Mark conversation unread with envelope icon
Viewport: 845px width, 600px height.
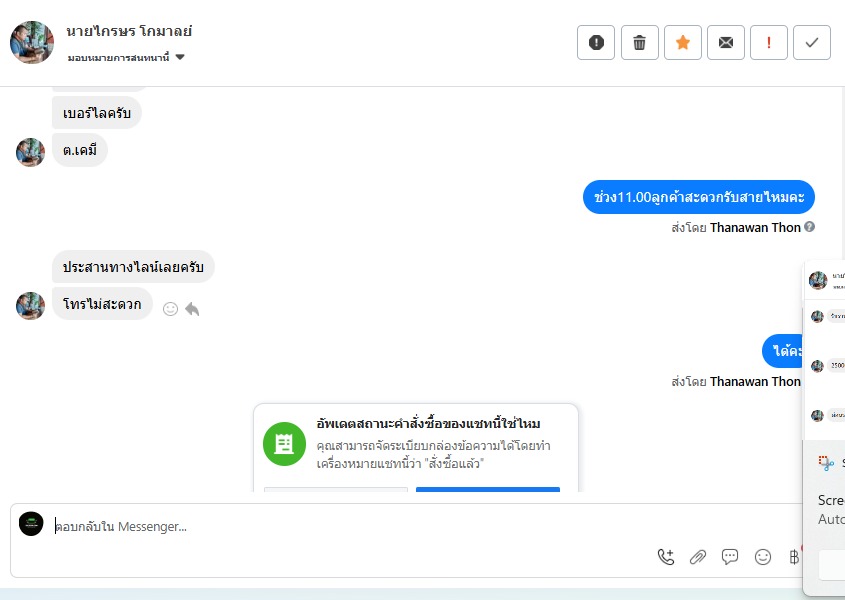pyautogui.click(x=726, y=42)
